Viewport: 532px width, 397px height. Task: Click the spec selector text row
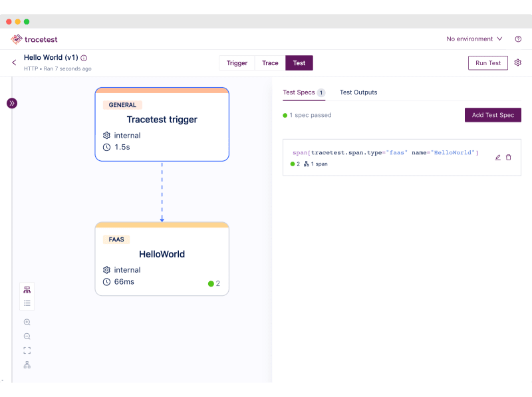pos(386,153)
